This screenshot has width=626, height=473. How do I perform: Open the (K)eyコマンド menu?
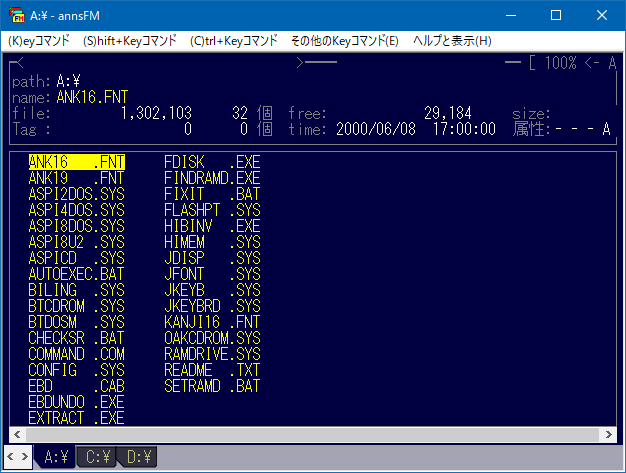[39, 41]
